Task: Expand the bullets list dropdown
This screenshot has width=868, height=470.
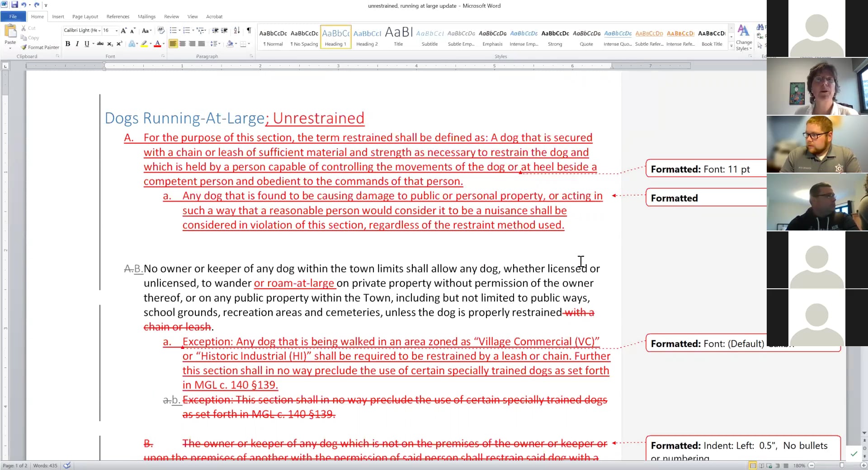Action: (x=179, y=31)
